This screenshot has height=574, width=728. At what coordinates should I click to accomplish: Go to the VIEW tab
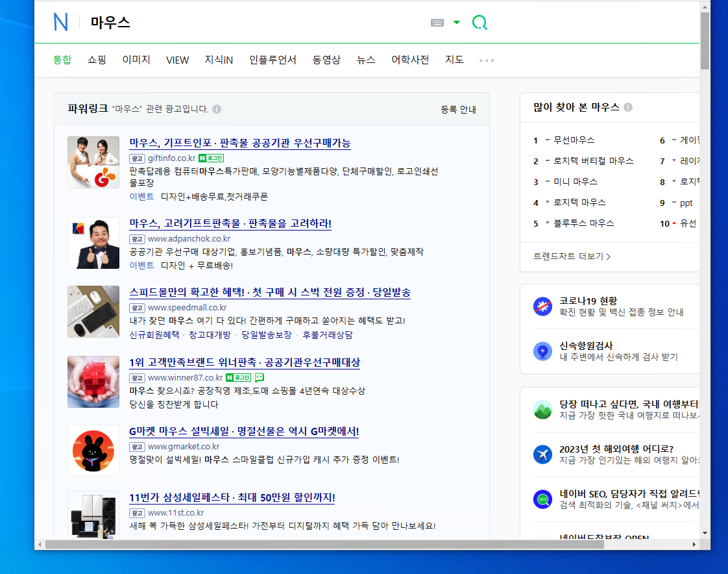(177, 60)
